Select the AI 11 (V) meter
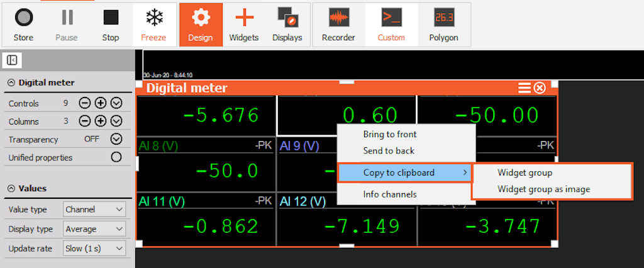 tap(206, 220)
